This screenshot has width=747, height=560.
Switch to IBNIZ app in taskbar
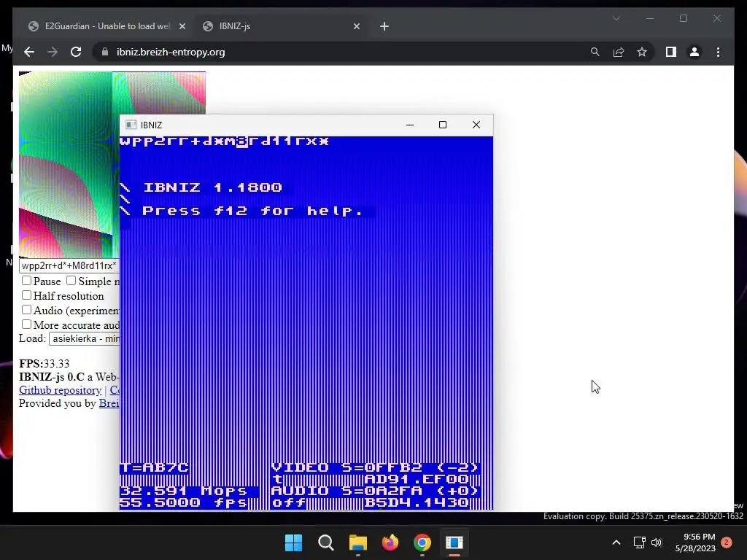point(454,542)
